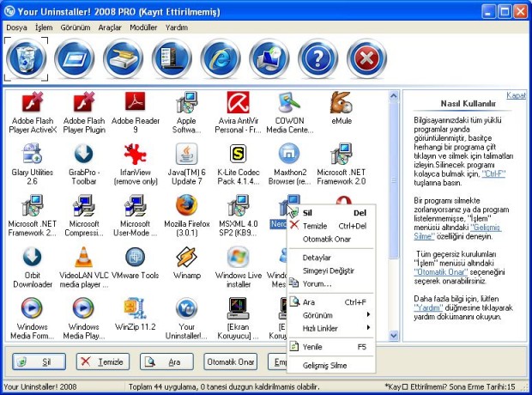Viewport: 532px width, 395px height.
Task: Choose Temizle in the context menu
Action: tap(331, 226)
